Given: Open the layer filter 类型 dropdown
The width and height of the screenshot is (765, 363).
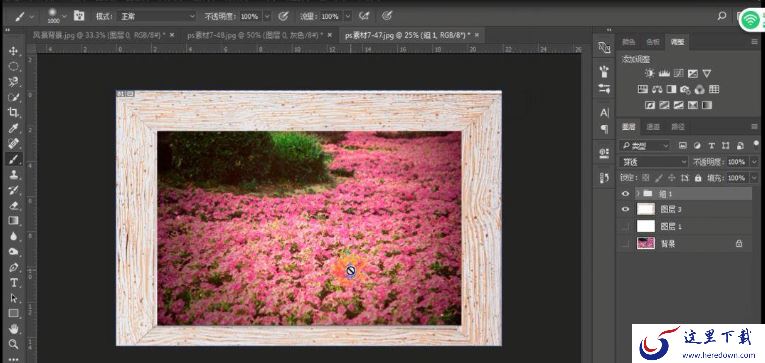Looking at the screenshot, I should 645,145.
